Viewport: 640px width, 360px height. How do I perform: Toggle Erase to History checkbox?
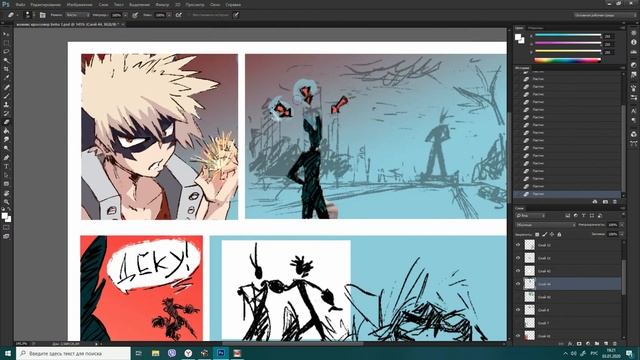pyautogui.click(x=190, y=15)
